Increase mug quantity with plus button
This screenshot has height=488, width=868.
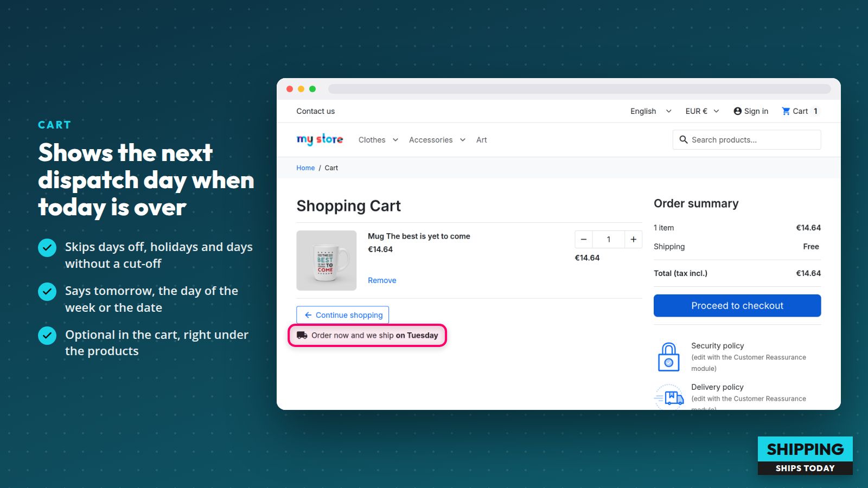click(x=633, y=240)
